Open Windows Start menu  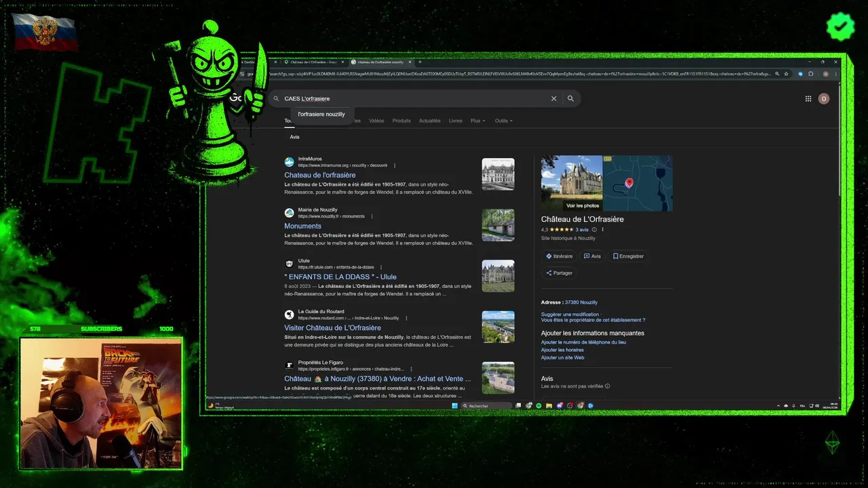[x=454, y=405]
